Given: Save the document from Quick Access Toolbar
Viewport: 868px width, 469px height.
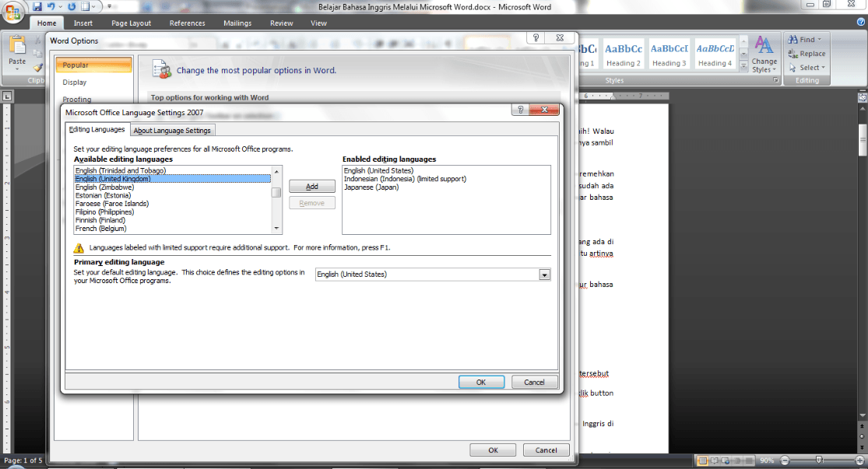Looking at the screenshot, I should click(37, 7).
